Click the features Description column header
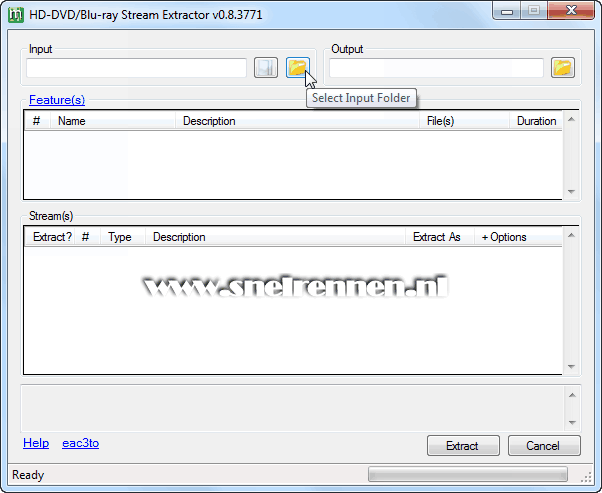This screenshot has height=493, width=602. pos(297,121)
